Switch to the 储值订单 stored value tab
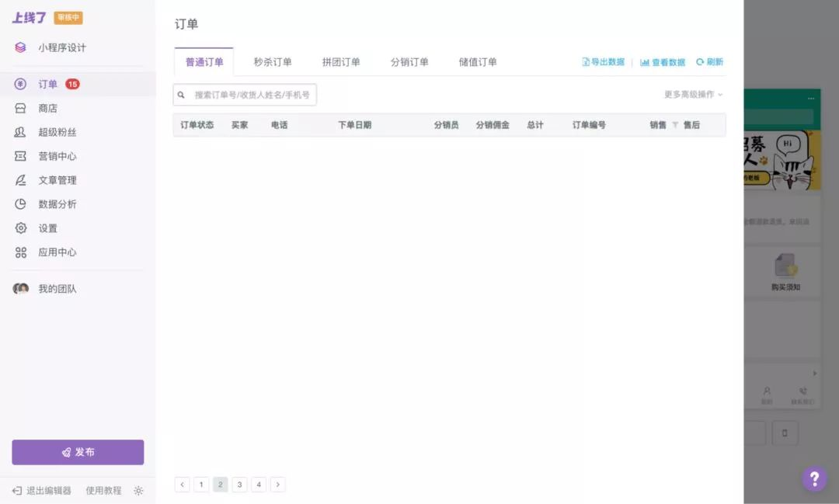This screenshot has width=839, height=504. coord(479,61)
